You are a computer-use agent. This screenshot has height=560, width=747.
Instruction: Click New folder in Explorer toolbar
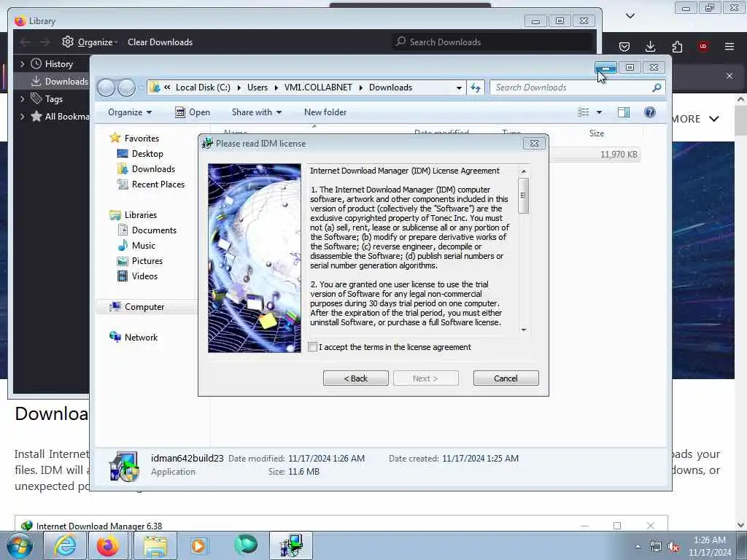(325, 112)
